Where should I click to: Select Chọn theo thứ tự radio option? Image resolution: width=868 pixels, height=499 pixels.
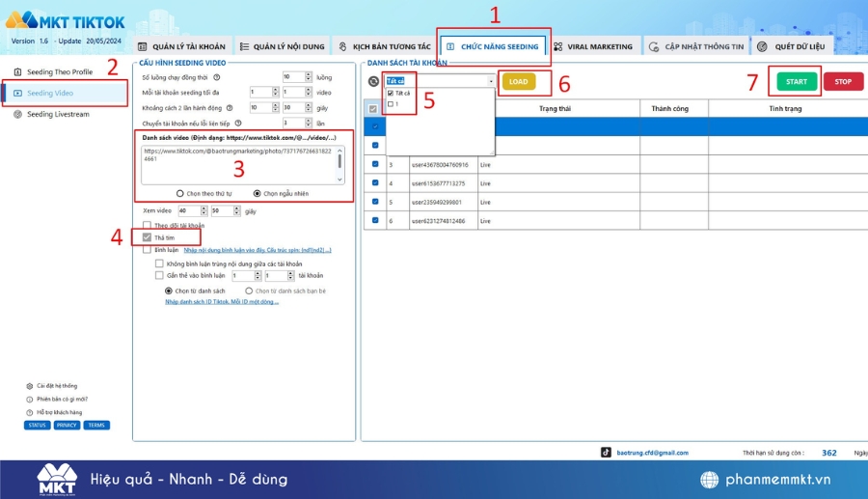(180, 193)
